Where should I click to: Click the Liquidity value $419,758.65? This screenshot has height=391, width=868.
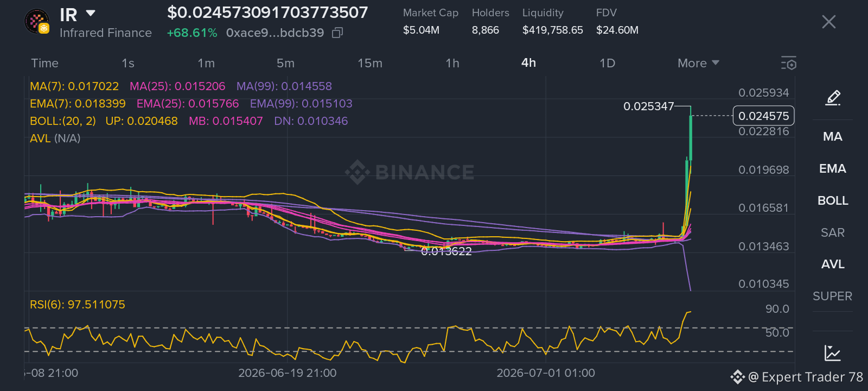[x=553, y=30]
